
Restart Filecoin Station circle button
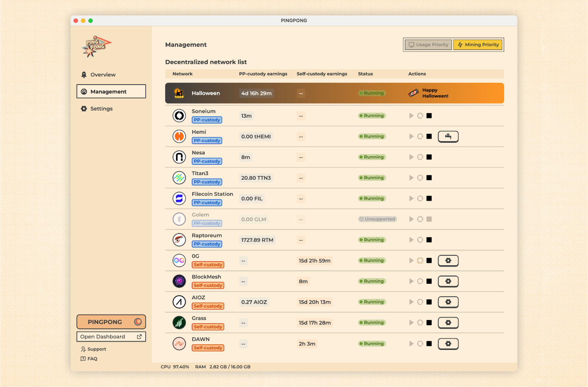(420, 198)
